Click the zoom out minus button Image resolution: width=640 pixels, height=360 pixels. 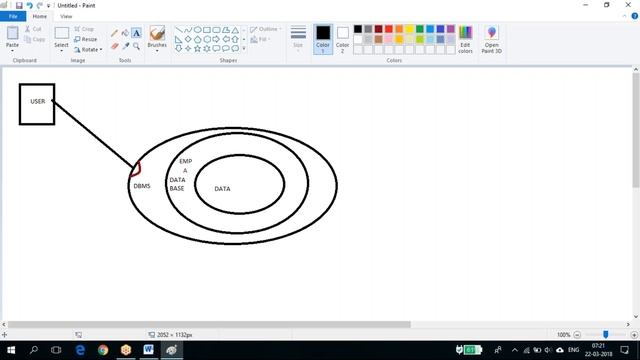coord(577,335)
